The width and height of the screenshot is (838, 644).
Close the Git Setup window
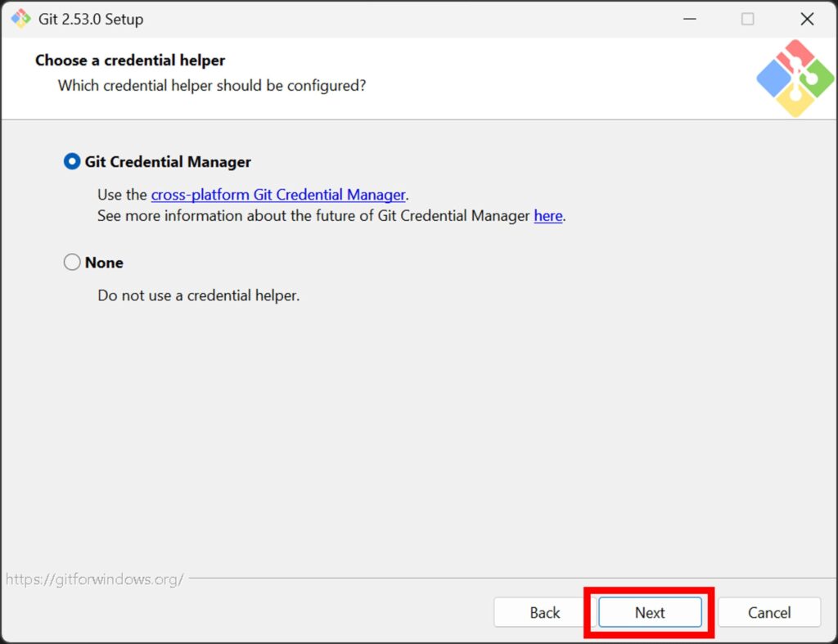807,19
